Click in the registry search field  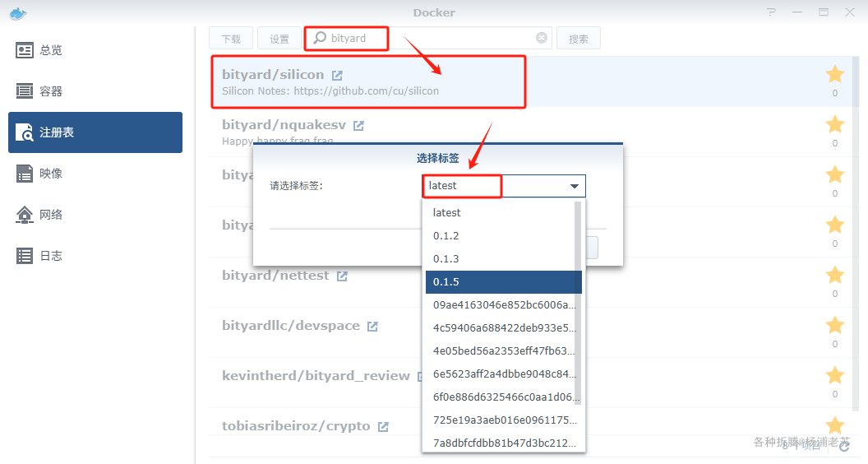pyautogui.click(x=428, y=38)
